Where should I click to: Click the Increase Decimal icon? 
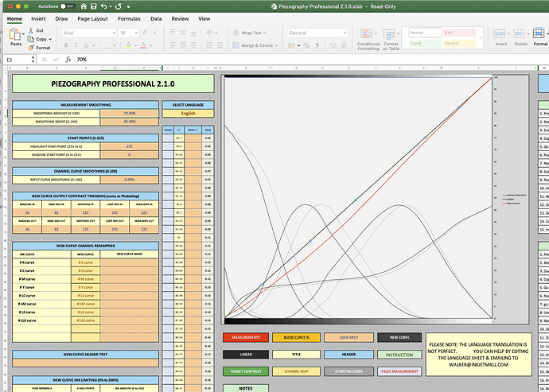click(333, 45)
